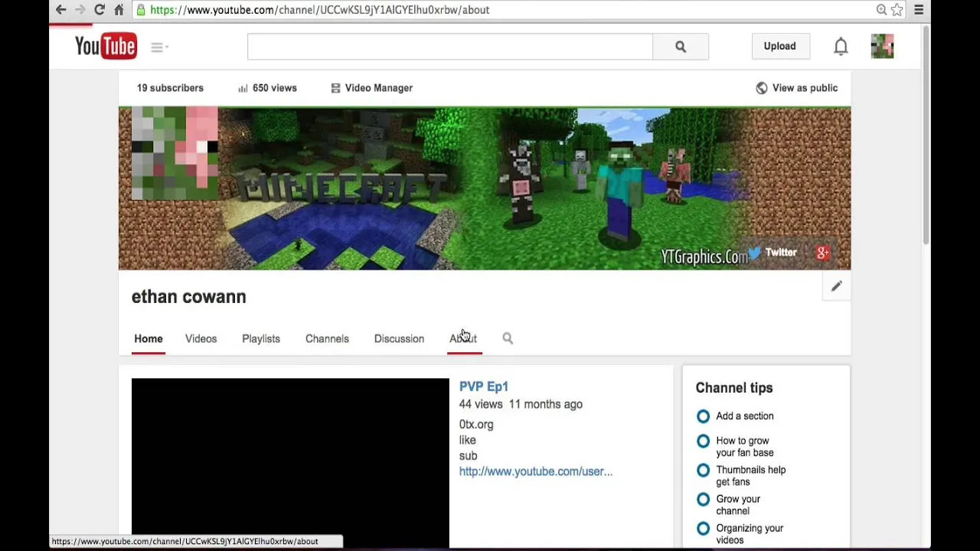
Task: Switch to the Channels tab
Action: 327,339
